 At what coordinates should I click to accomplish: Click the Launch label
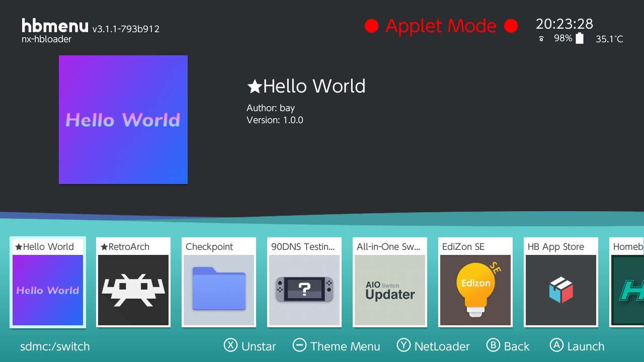[586, 346]
